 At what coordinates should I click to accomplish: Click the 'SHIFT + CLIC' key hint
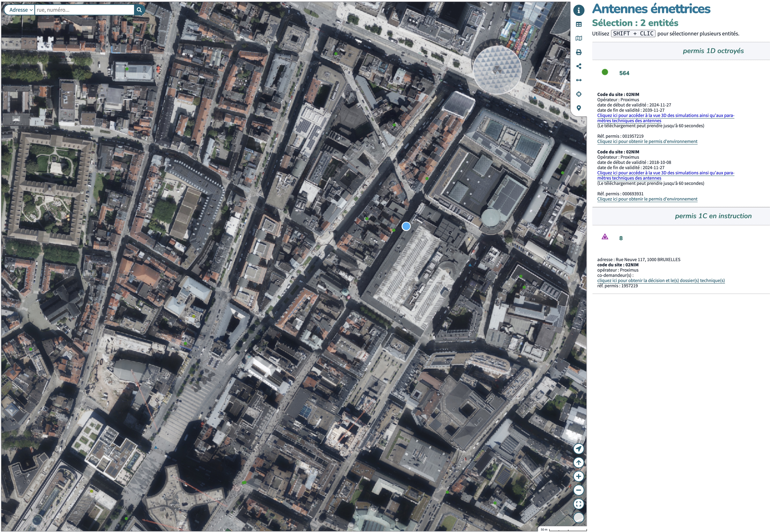(633, 33)
